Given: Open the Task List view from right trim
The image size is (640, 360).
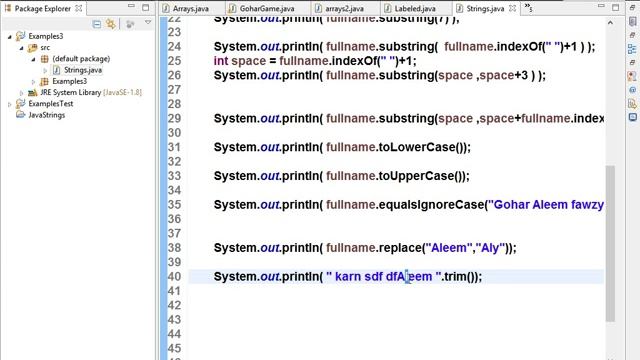Looking at the screenshot, I should (632, 22).
